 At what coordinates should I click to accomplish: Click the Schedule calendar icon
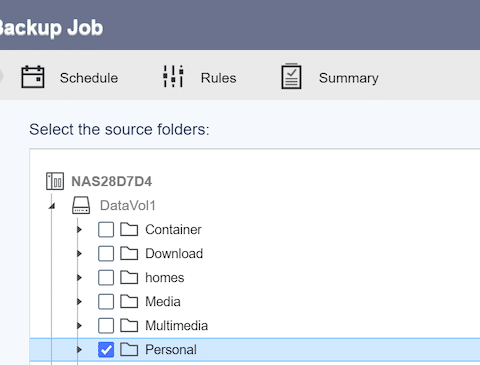[33, 77]
